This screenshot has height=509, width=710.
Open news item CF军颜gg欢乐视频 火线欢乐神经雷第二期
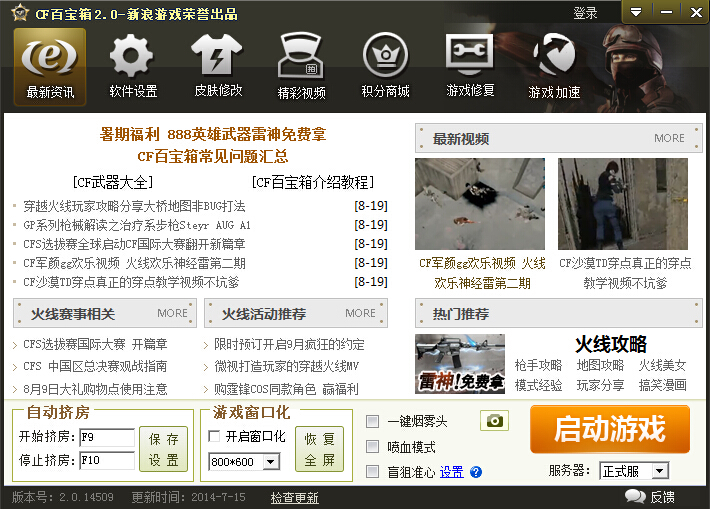(x=134, y=264)
